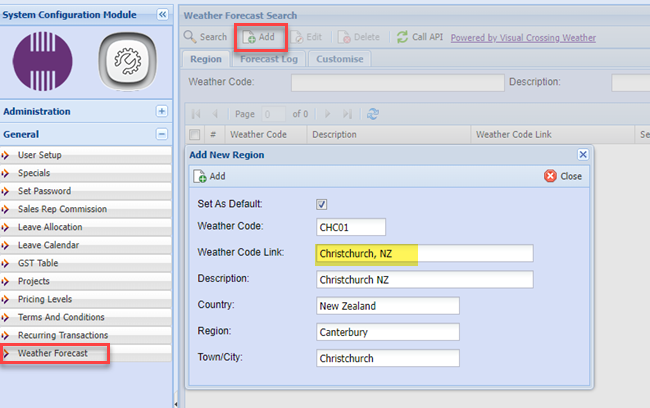Close Add New Region dialog with X

click(582, 155)
